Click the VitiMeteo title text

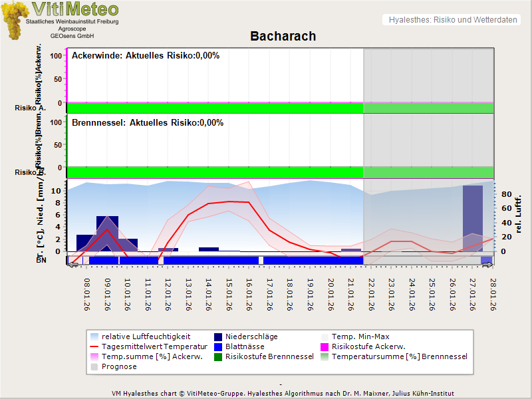pos(75,9)
